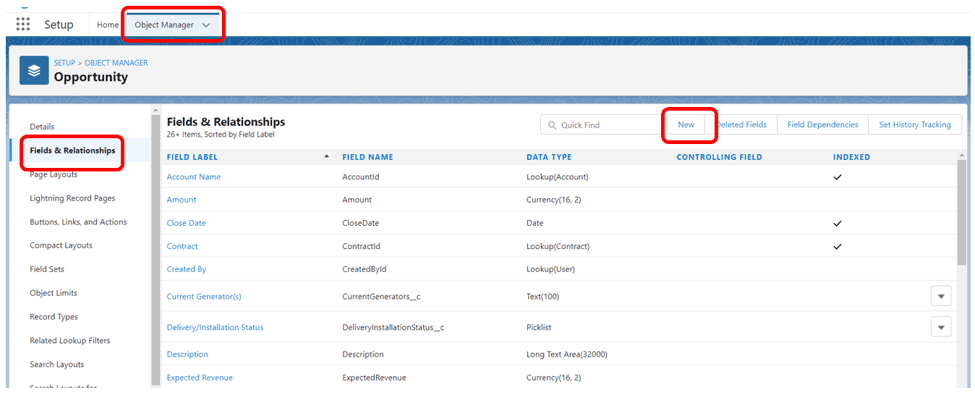Open Field Sets in the sidebar

(47, 269)
